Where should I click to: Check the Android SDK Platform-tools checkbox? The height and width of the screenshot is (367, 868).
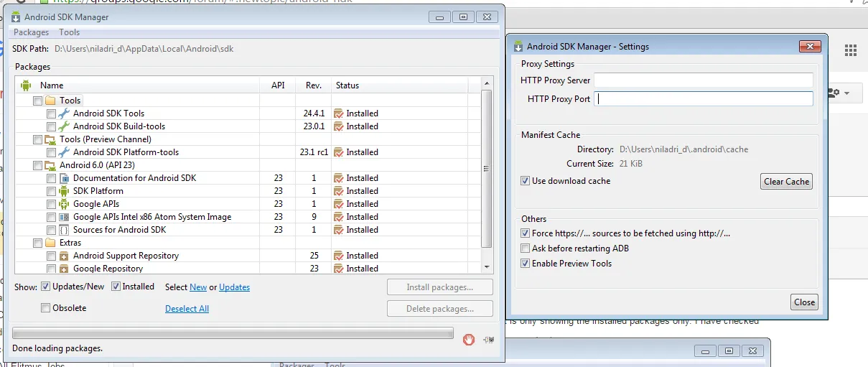pyautogui.click(x=51, y=152)
